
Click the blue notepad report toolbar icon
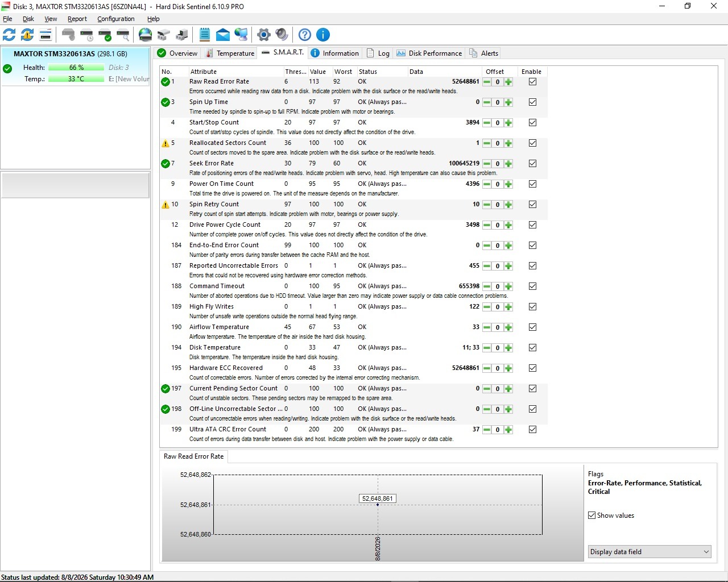click(x=205, y=35)
